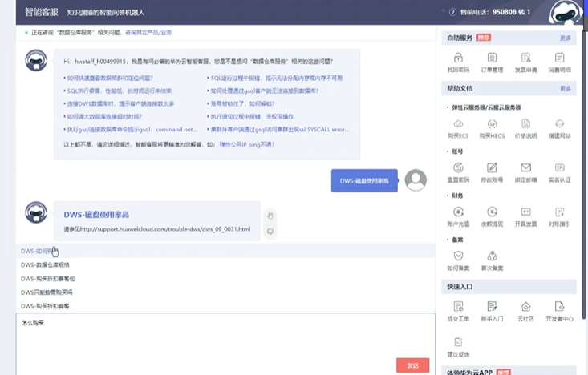Click the 更多 link in 自助服务

tap(565, 38)
